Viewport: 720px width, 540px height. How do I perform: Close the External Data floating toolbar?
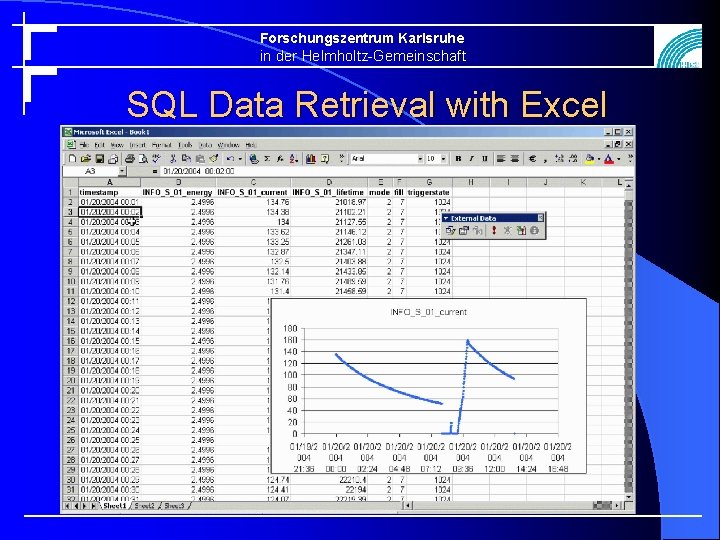point(540,218)
